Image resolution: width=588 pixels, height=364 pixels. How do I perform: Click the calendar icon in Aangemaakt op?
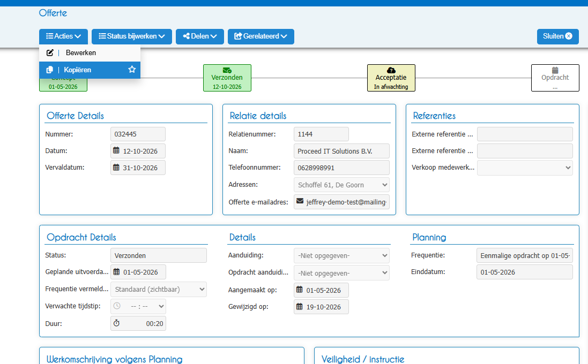[x=299, y=290]
